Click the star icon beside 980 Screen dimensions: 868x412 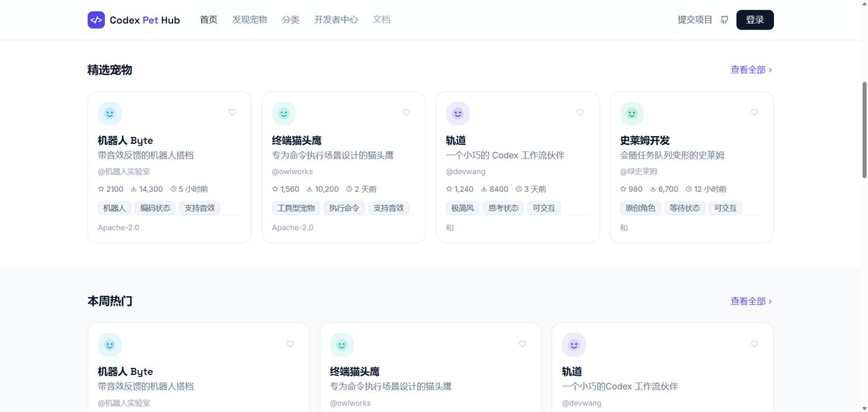pyautogui.click(x=624, y=189)
